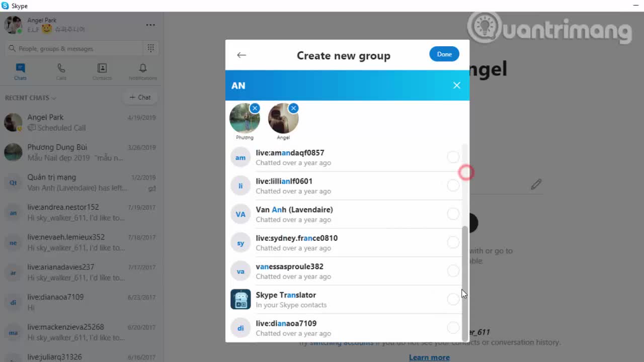Select the radio for live:amandaqf0857
This screenshot has height=362, width=644.
453,157
